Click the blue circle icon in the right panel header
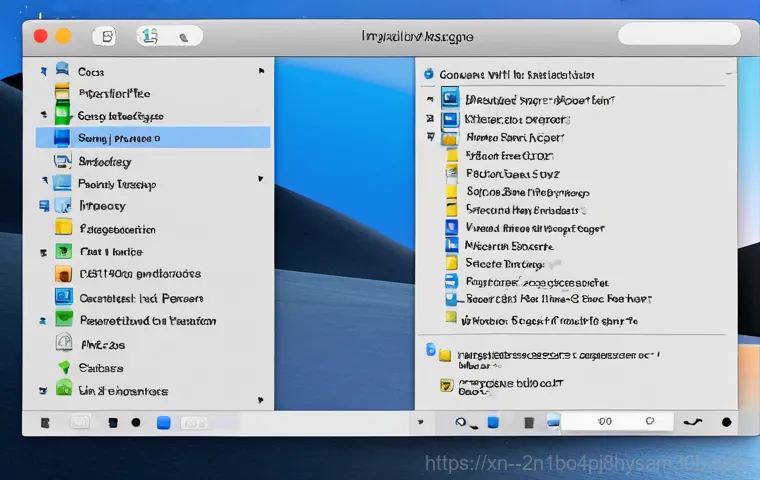 428,74
